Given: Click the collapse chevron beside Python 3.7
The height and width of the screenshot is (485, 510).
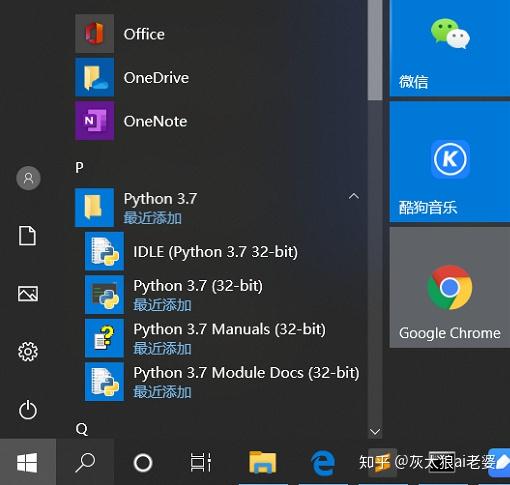Looking at the screenshot, I should point(354,196).
